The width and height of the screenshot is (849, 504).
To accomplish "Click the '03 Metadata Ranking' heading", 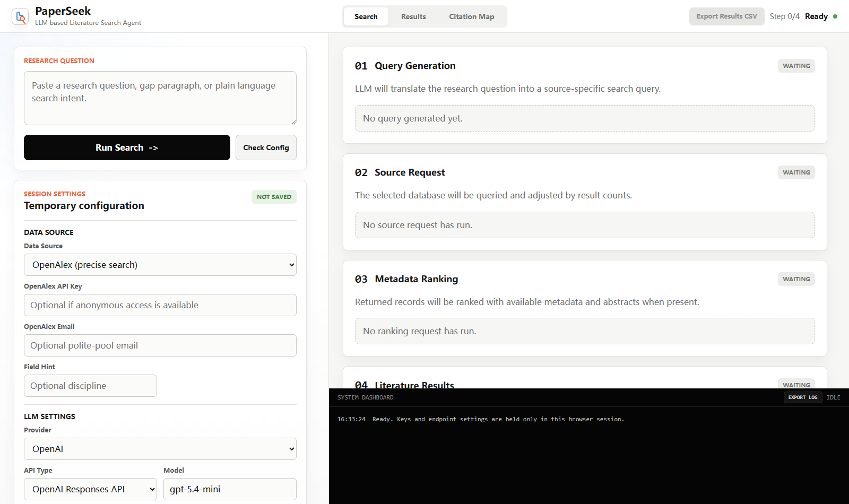I will tap(406, 279).
